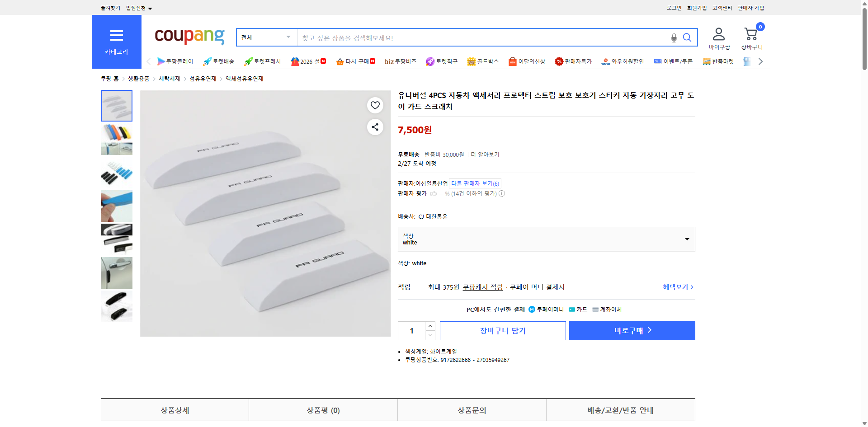
Task: Toggle the wishlist heart on the product
Action: point(375,105)
